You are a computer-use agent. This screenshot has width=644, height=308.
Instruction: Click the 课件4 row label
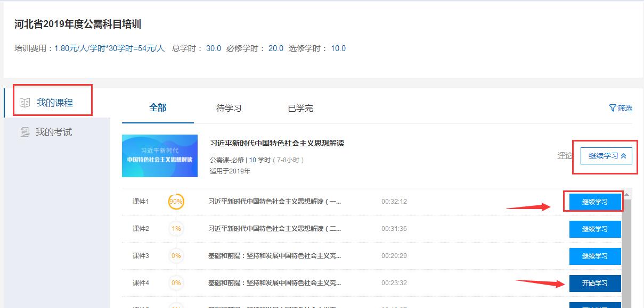(141, 283)
